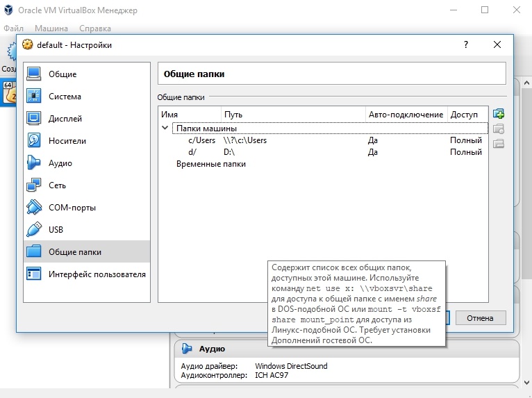The width and height of the screenshot is (532, 398).
Task: Collapse the Папки машины tree node
Action: [165, 128]
